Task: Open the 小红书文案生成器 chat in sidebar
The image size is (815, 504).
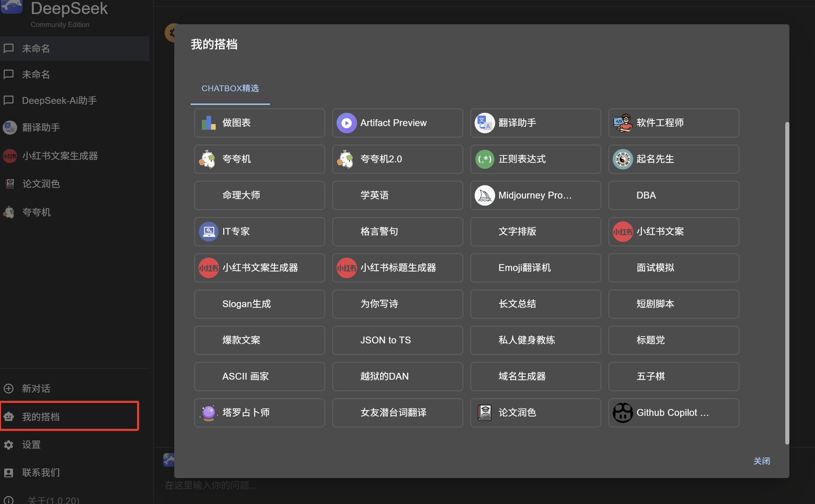Action: pos(60,156)
